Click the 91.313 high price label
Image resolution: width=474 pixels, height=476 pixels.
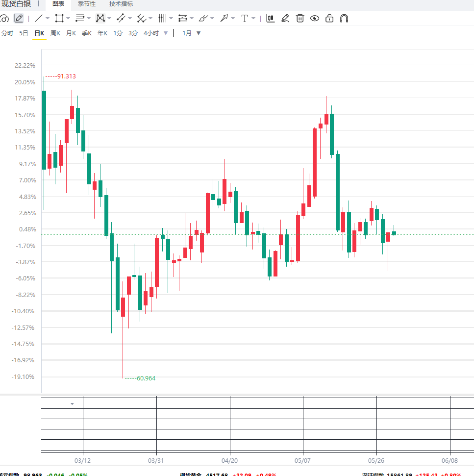pyautogui.click(x=67, y=76)
